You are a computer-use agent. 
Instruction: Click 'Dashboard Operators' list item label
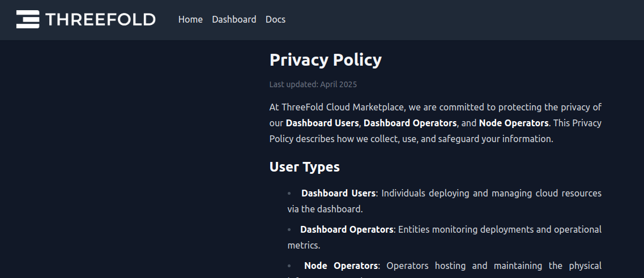[347, 229]
